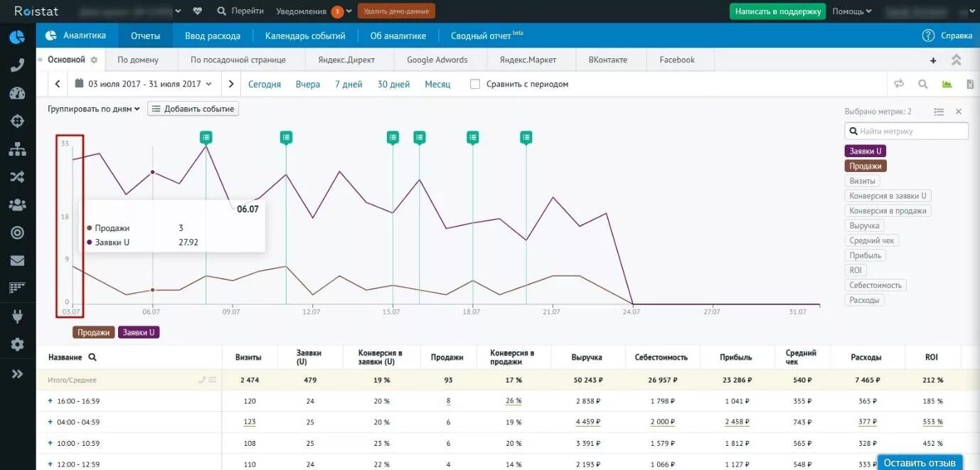Viewport: 980px width, 470px height.
Task: Open the 'Отчеты' navigation tab
Action: (x=145, y=36)
